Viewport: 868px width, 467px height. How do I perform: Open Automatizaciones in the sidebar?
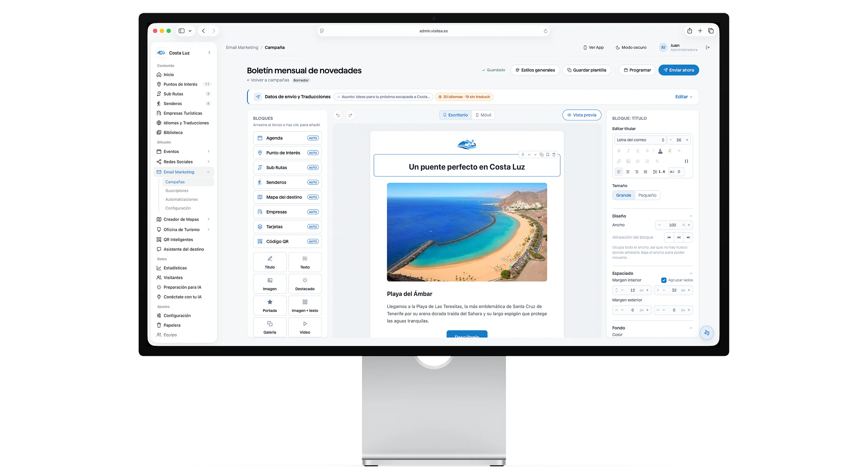181,199
